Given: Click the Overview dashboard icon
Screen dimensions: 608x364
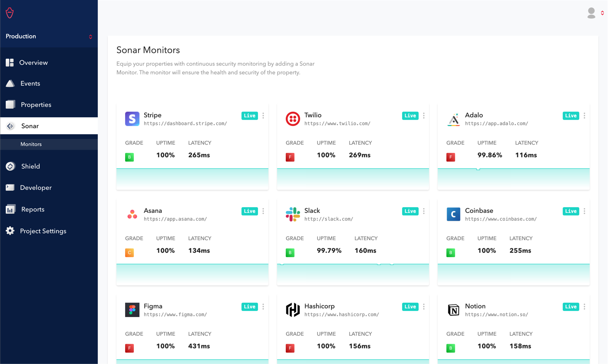Looking at the screenshot, I should [10, 63].
